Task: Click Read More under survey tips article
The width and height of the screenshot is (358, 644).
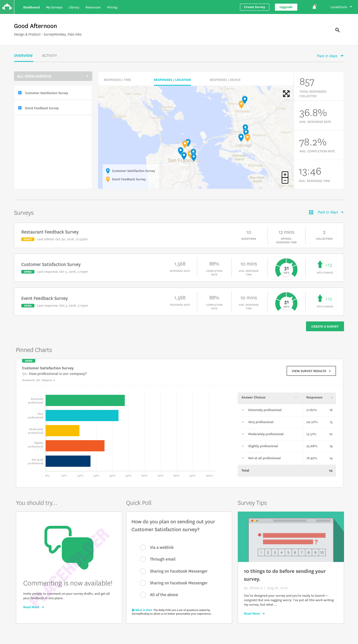Action: (x=252, y=613)
